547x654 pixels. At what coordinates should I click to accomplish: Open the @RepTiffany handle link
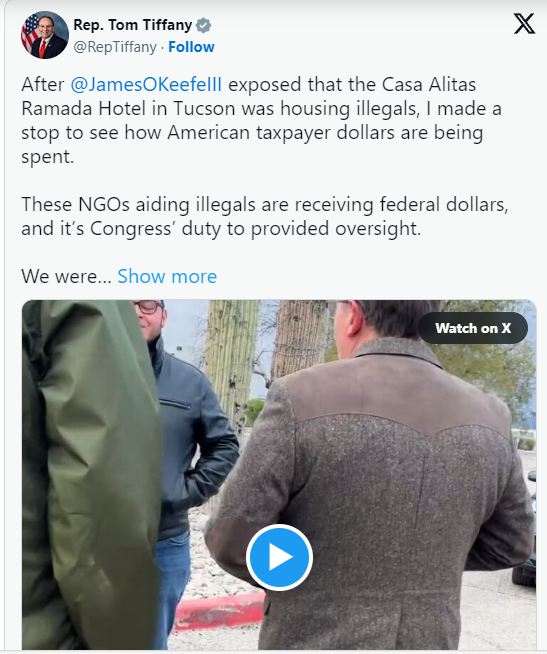tap(115, 47)
